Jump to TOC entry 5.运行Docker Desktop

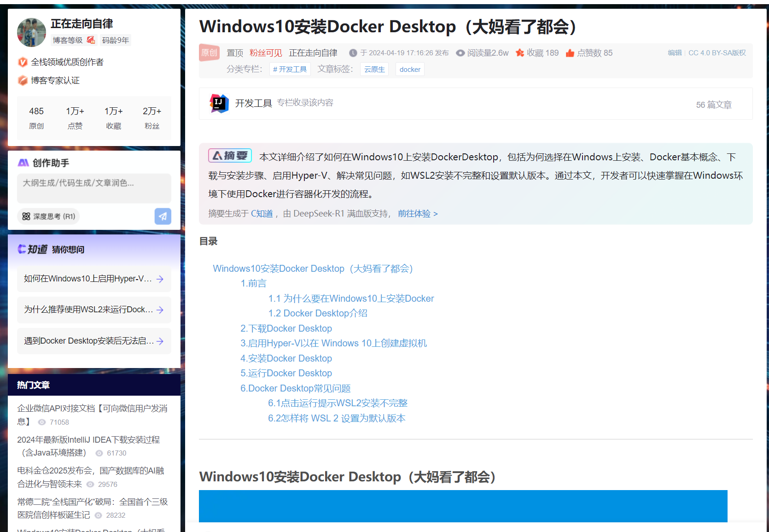[286, 373]
